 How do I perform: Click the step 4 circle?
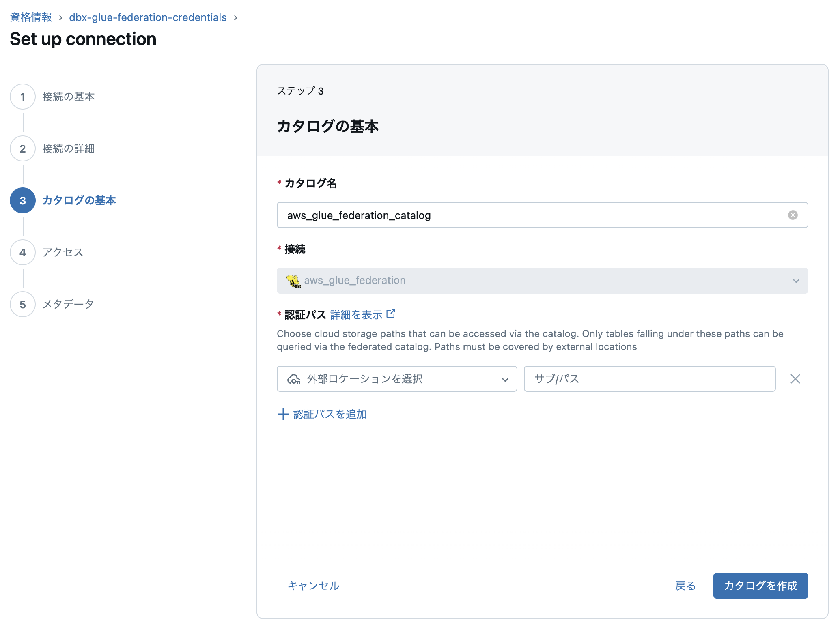(23, 253)
